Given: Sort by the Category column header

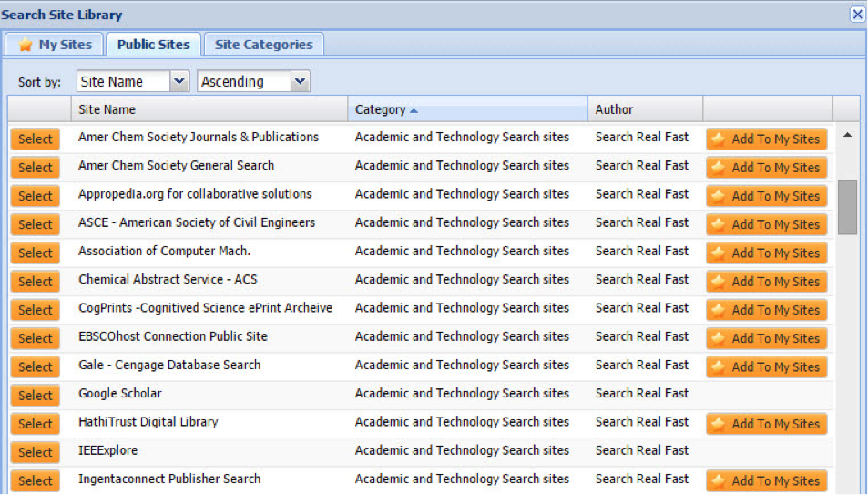Looking at the screenshot, I should click(468, 109).
